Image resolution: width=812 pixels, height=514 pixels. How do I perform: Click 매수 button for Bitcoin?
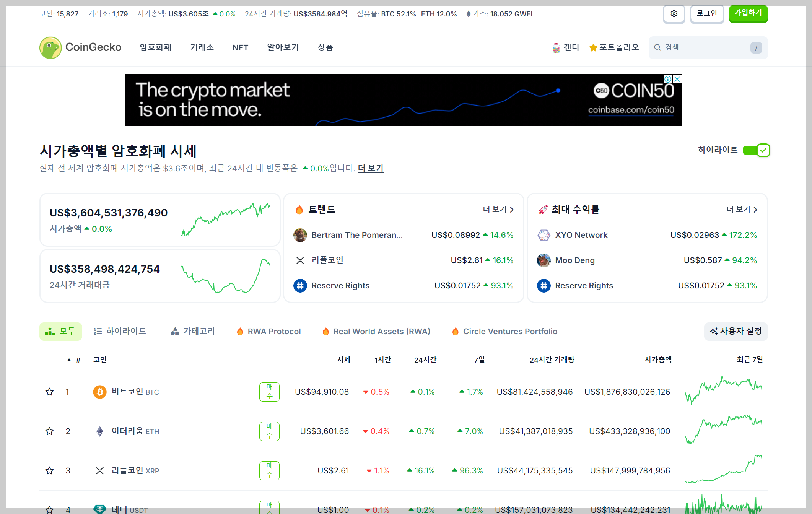[269, 392]
